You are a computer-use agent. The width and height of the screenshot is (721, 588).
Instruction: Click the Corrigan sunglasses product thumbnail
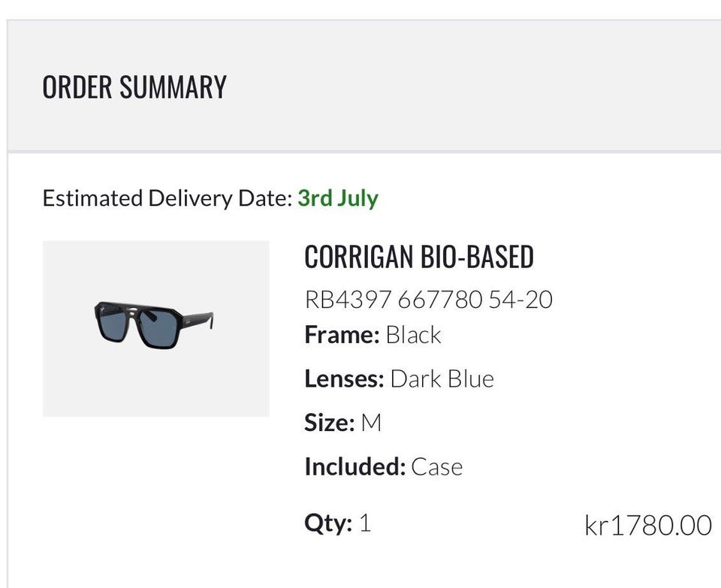tap(156, 328)
